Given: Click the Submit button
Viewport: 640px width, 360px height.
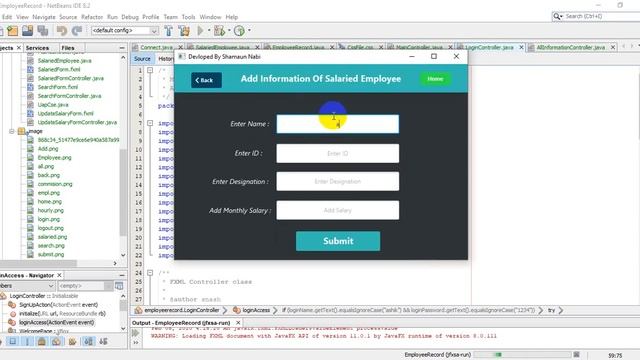Looking at the screenshot, I should [x=338, y=241].
